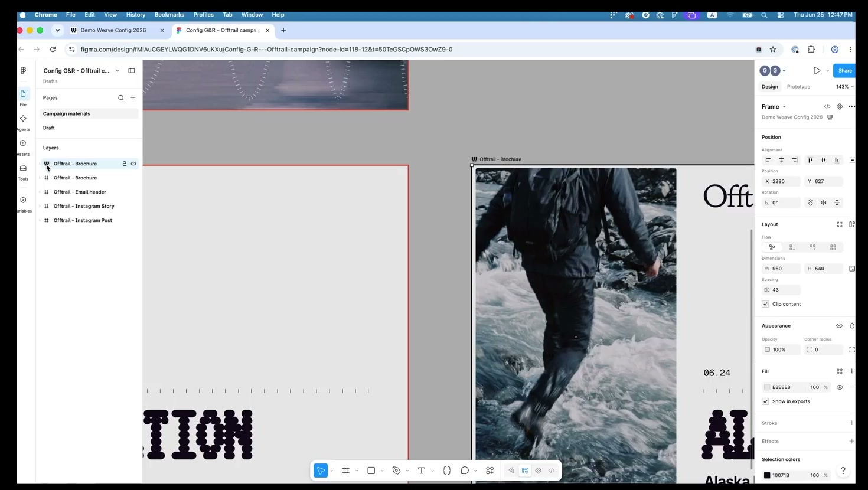Open zoom level 143% dropdown

pos(844,87)
